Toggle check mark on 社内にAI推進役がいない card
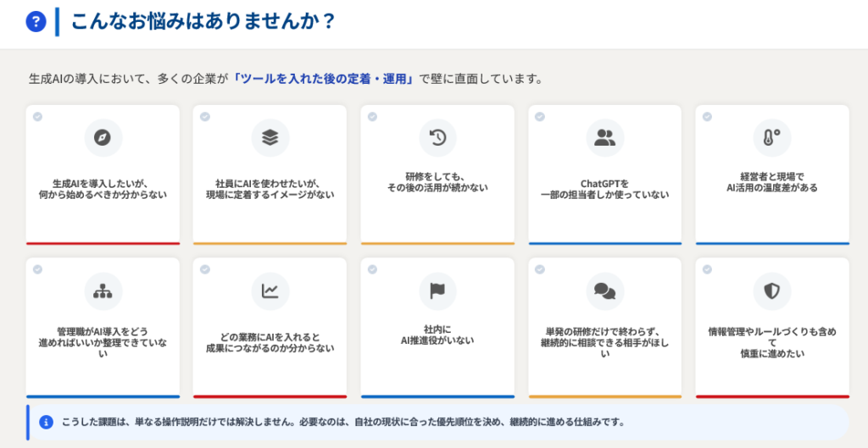 pos(372,269)
